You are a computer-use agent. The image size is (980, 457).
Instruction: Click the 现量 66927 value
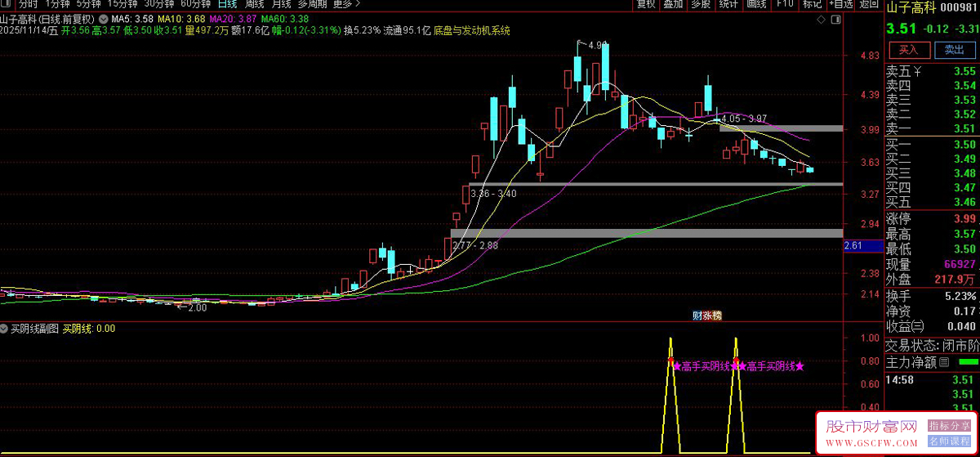point(959,265)
